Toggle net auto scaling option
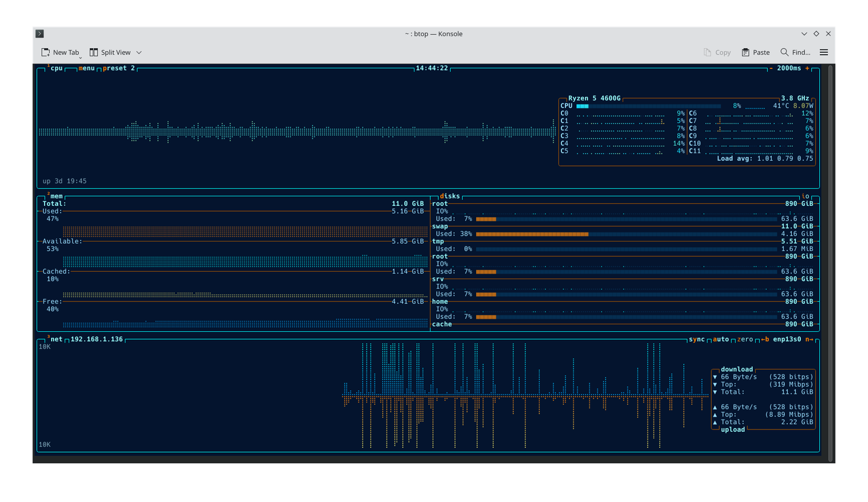The image size is (868, 502). 721,340
